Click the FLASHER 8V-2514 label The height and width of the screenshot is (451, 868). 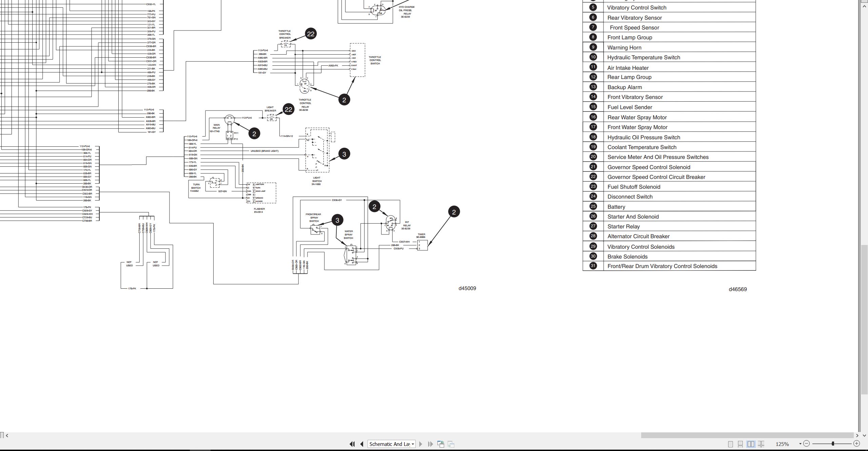coord(259,210)
